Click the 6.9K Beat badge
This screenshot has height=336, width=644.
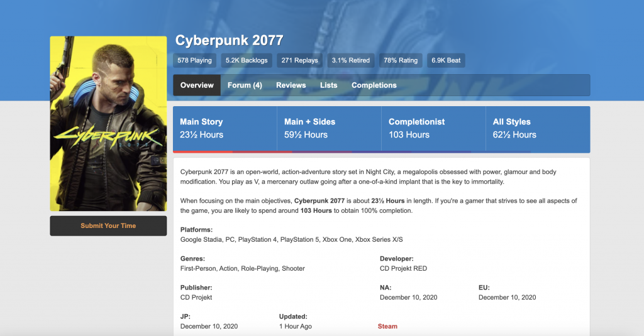pos(446,60)
